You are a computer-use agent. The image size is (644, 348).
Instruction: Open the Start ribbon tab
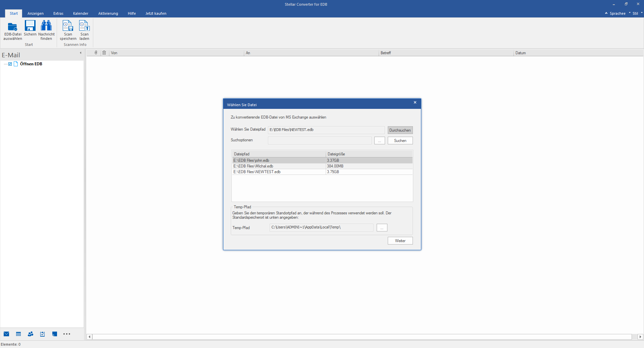[14, 13]
